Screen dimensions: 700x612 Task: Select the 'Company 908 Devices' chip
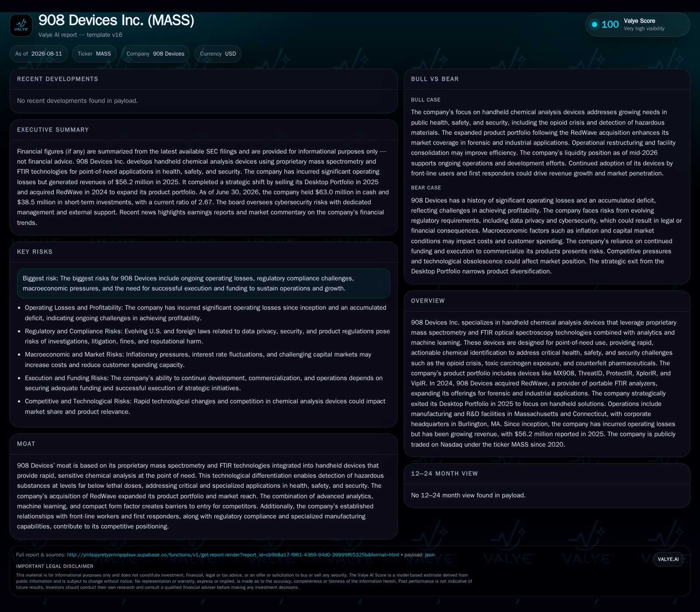[155, 54]
